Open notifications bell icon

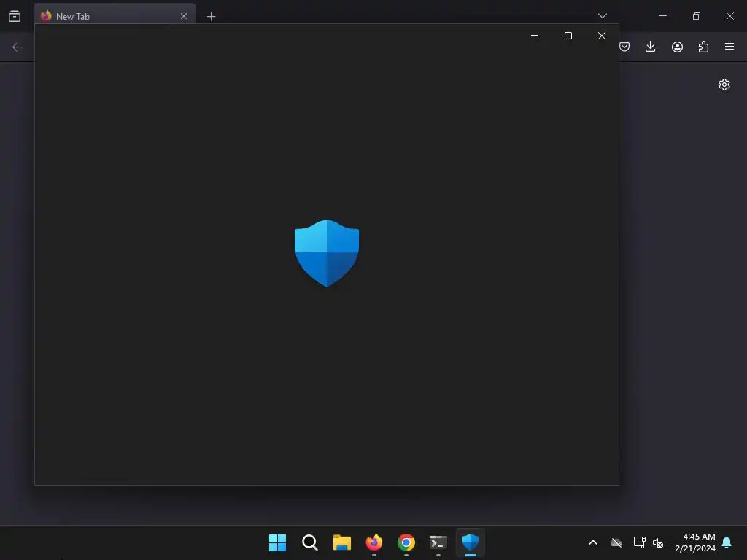(x=727, y=542)
